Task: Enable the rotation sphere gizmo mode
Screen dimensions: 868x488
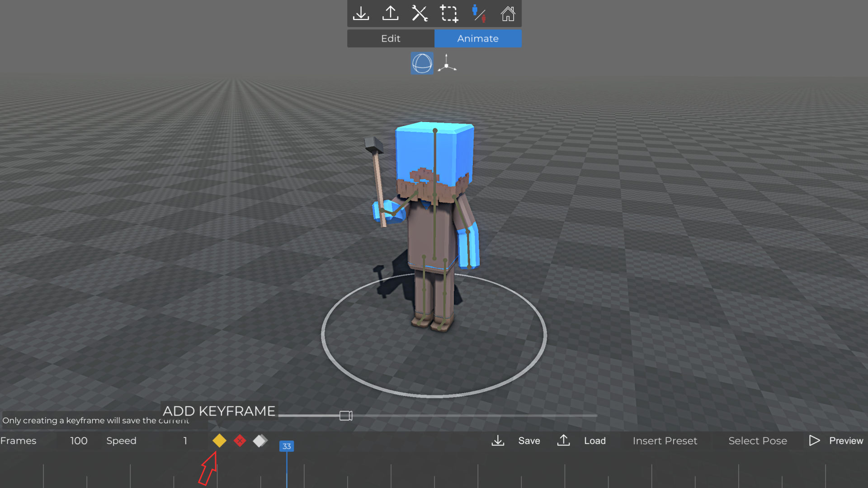Action: (x=422, y=63)
